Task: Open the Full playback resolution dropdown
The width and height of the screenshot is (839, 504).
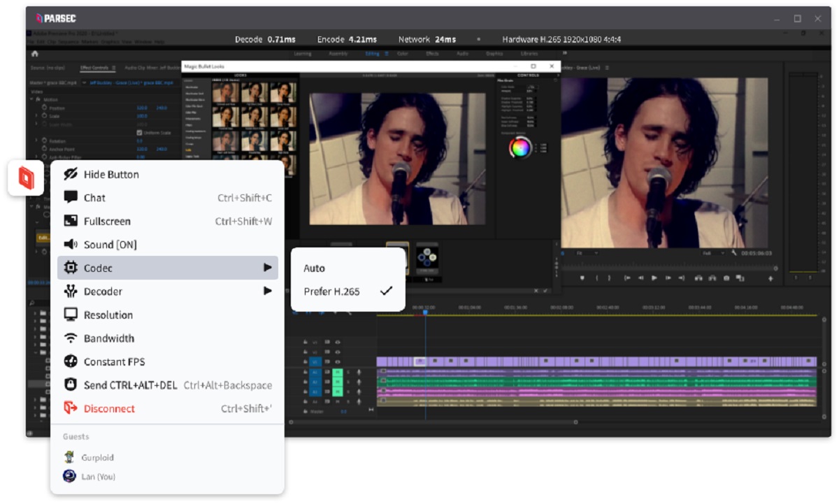Action: [713, 253]
